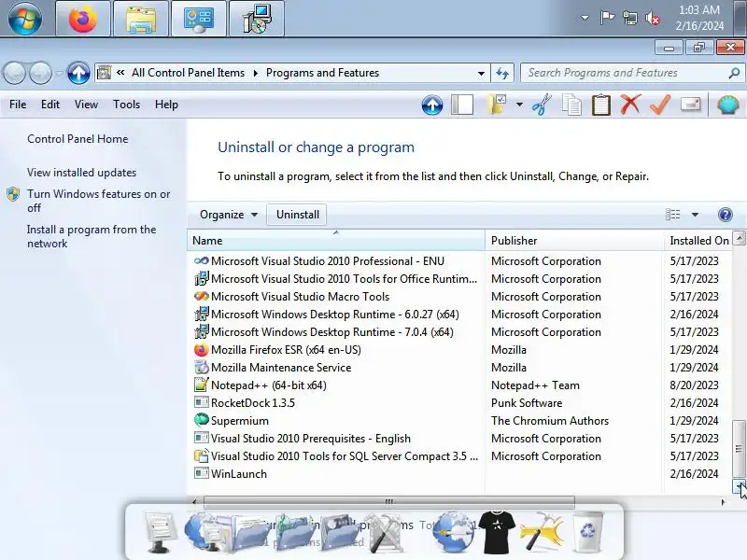The height and width of the screenshot is (560, 747).
Task: Expand the address bar history dropdown
Action: click(x=481, y=74)
